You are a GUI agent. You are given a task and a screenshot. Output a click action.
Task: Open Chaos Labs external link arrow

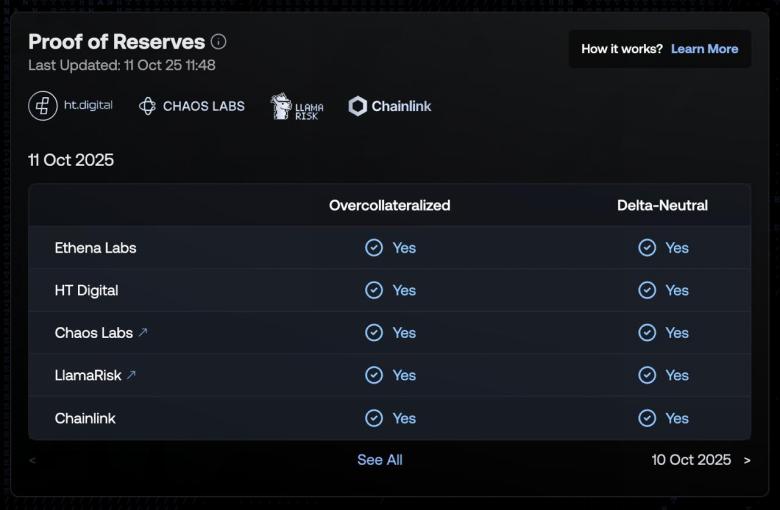pos(143,333)
